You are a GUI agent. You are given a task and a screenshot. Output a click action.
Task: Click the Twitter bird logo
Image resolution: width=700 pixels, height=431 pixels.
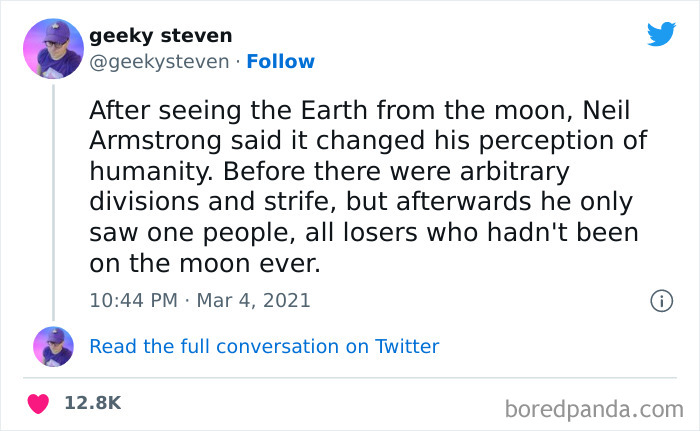661,34
